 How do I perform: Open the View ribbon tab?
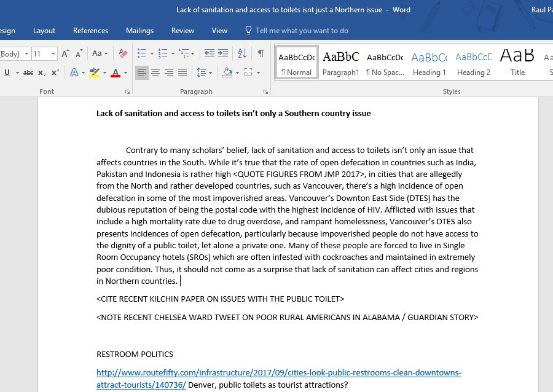(x=219, y=31)
